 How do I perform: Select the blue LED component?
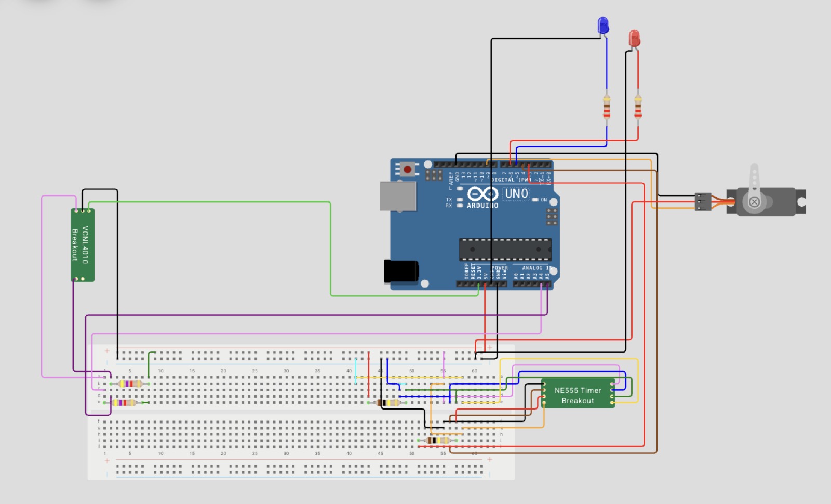[x=603, y=25]
